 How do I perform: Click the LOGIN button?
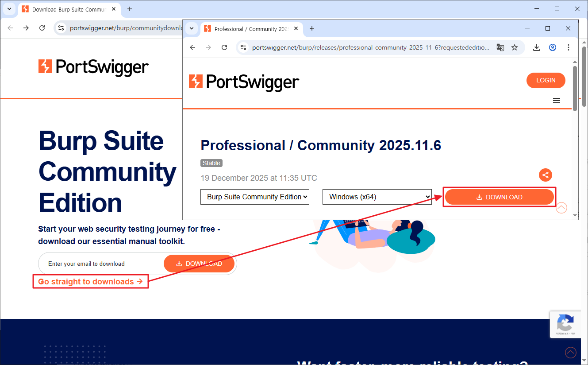546,80
